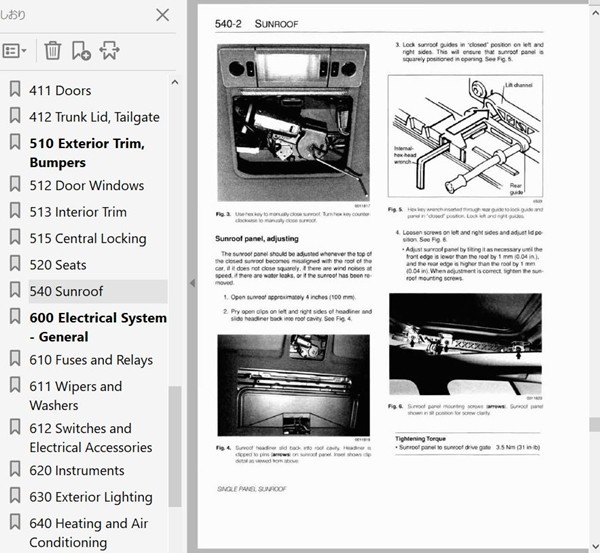Viewport: 600px width, 553px height.
Task: Click the bookmark icon beside 513 Interior Trim
Action: pos(15,210)
